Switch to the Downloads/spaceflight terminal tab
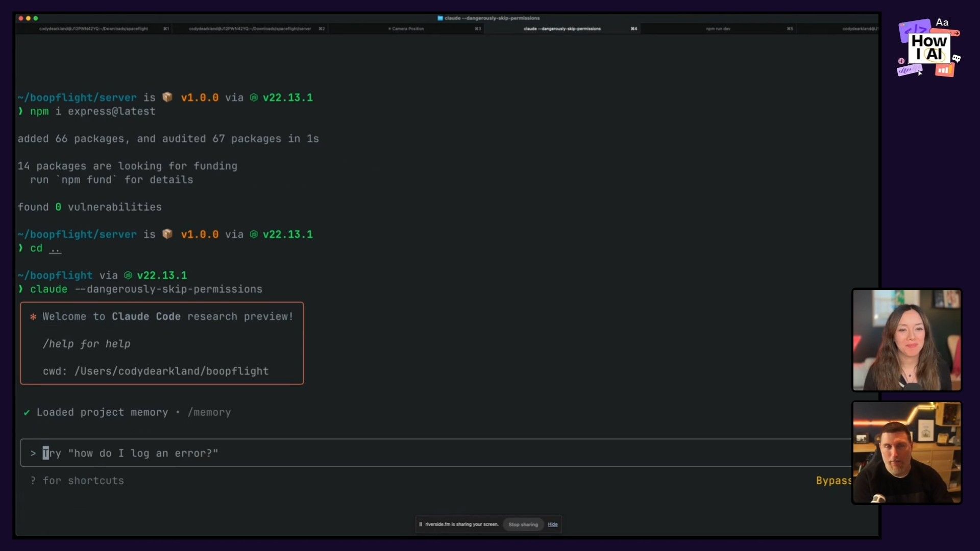Image resolution: width=980 pixels, height=551 pixels. [x=94, y=29]
